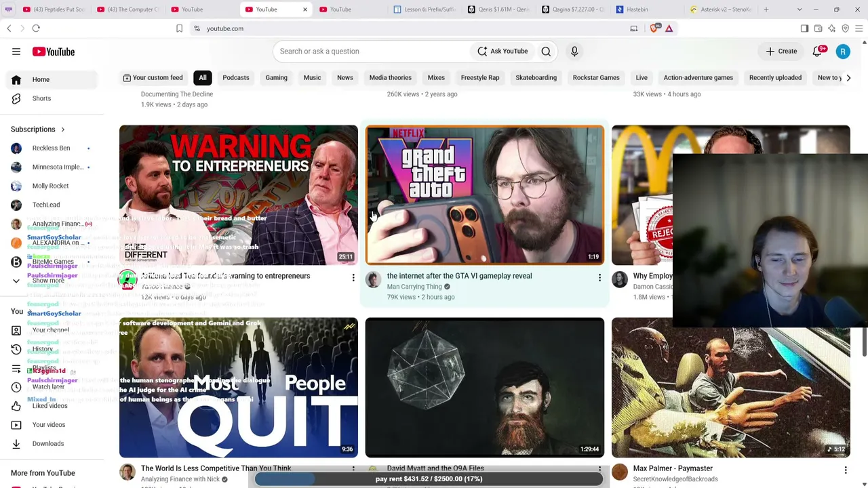Open the YouTube guide hamburger menu

pos(16,52)
